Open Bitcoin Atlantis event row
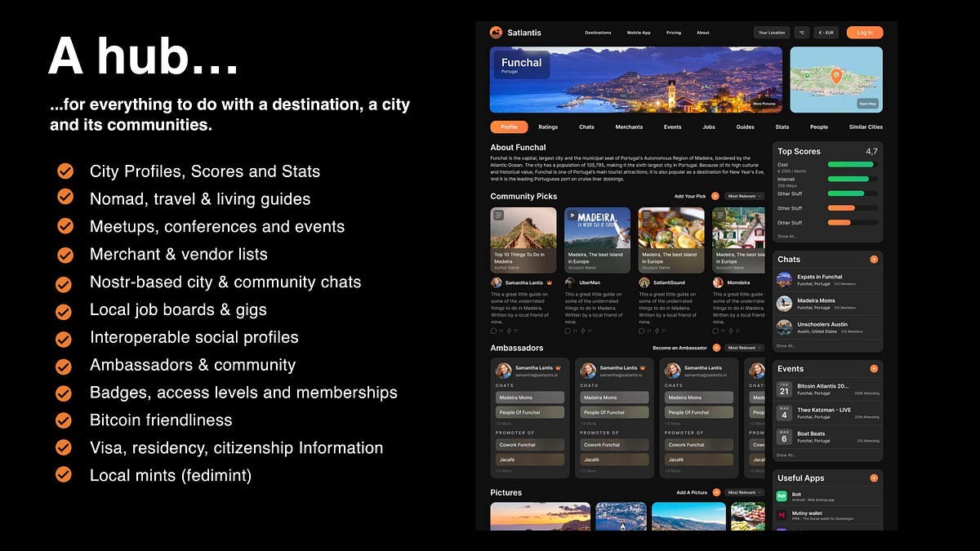 coord(827,389)
